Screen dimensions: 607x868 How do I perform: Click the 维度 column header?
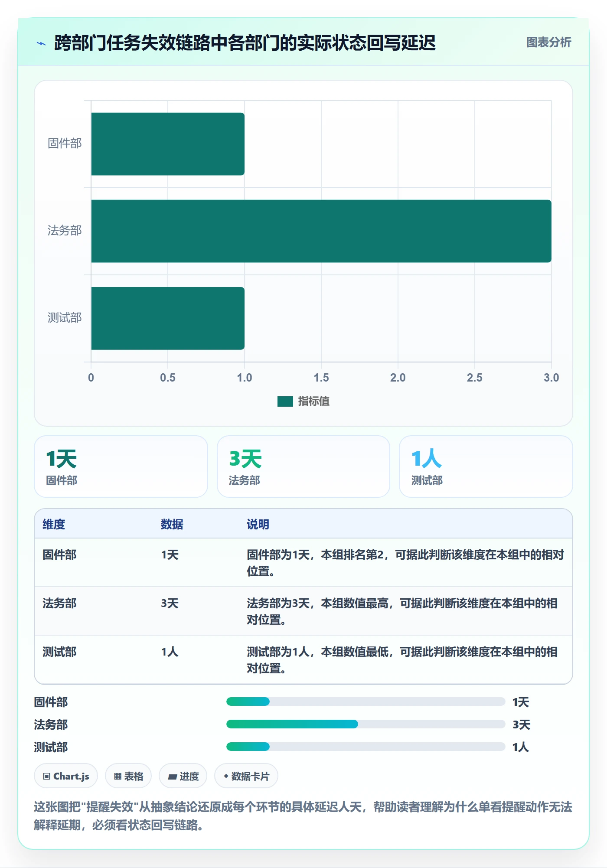(x=54, y=524)
